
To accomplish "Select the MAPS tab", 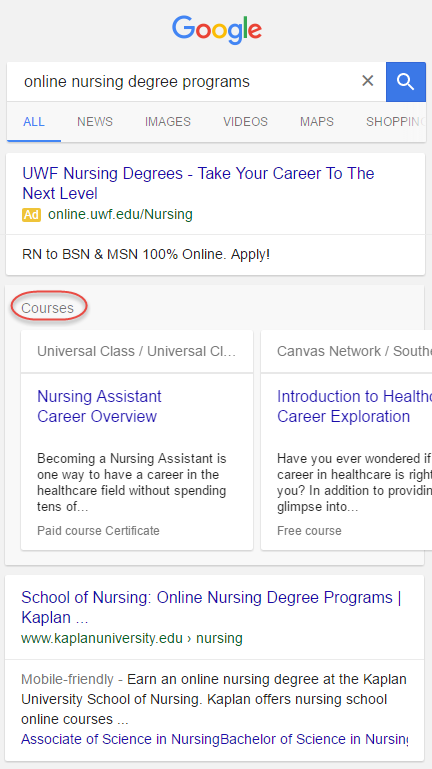I will click(x=317, y=122).
